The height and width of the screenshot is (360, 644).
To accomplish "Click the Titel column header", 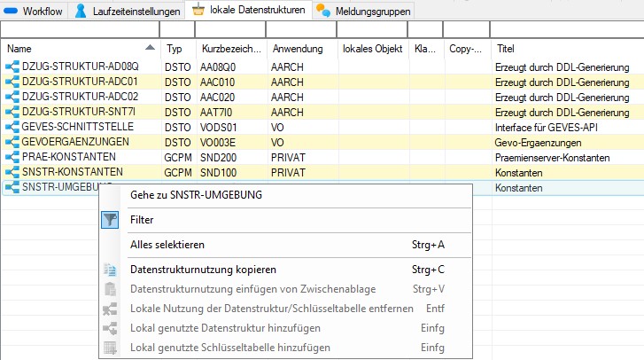I will pos(567,49).
